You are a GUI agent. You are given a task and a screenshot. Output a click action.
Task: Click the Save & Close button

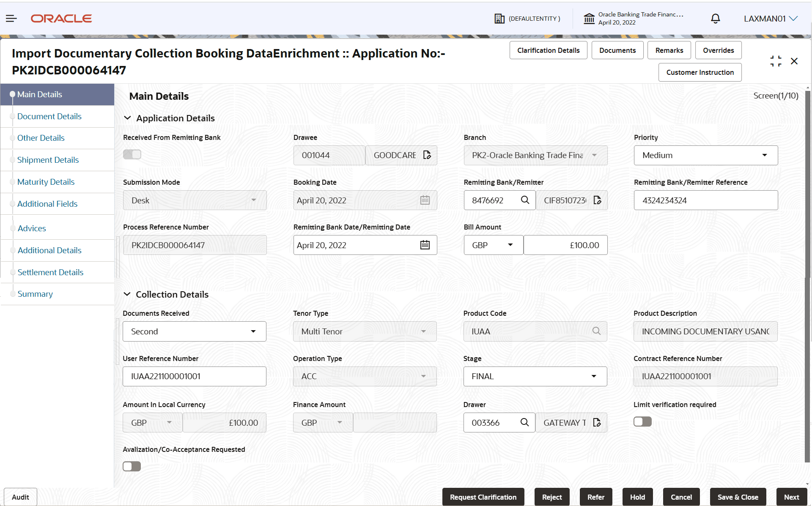(738, 497)
